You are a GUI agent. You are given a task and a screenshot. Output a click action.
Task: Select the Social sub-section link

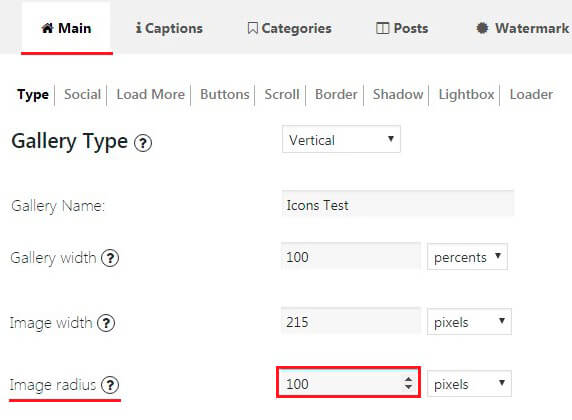pyautogui.click(x=82, y=95)
